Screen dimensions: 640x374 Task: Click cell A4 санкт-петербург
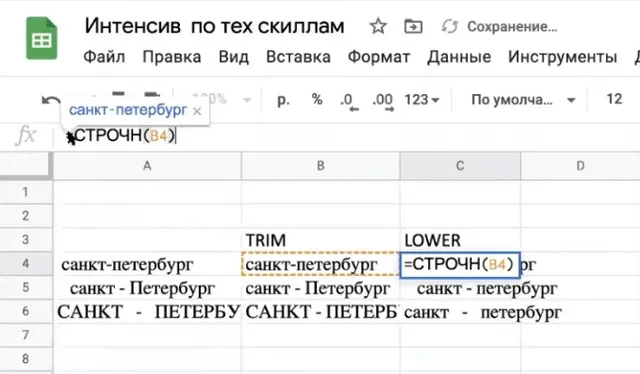click(147, 264)
